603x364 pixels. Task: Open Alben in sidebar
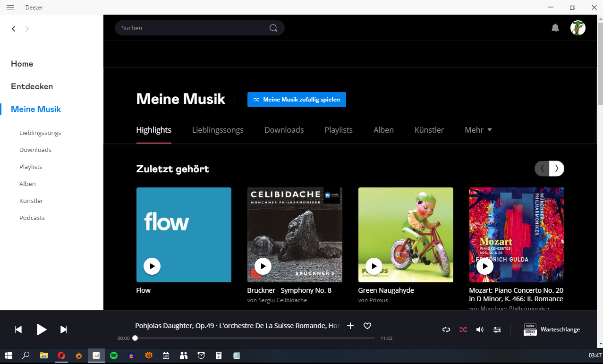27,184
